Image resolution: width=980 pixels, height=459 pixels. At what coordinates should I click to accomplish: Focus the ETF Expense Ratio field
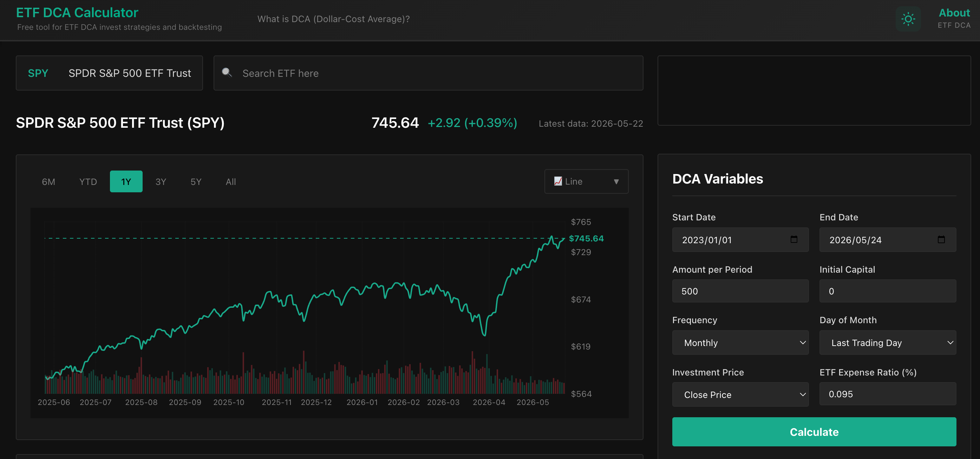point(888,394)
